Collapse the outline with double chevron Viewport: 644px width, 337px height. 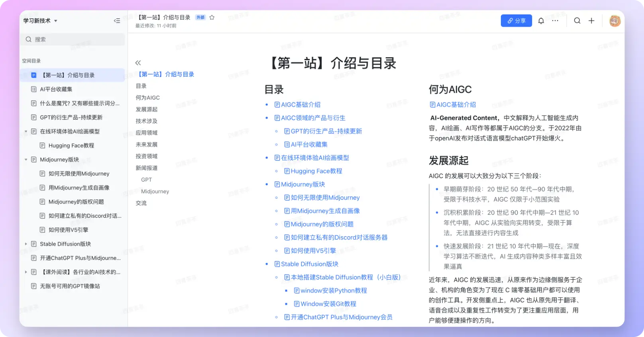pos(138,63)
